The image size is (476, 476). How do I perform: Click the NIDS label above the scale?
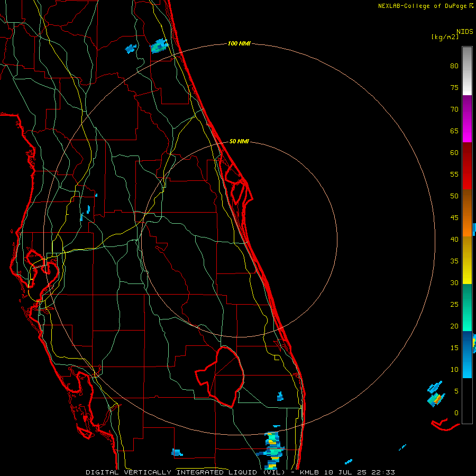(x=464, y=31)
